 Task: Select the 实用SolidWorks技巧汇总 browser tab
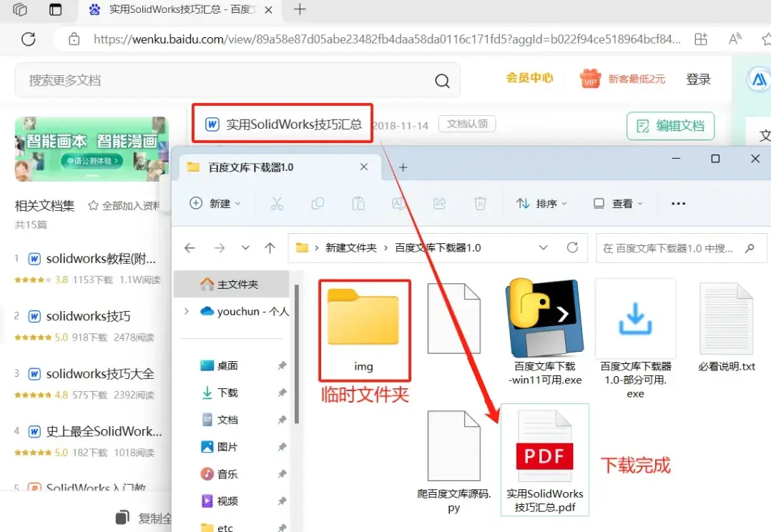182,10
